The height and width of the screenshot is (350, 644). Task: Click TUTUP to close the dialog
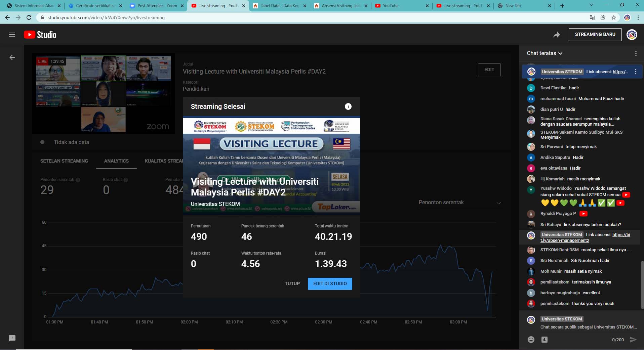pos(292,284)
